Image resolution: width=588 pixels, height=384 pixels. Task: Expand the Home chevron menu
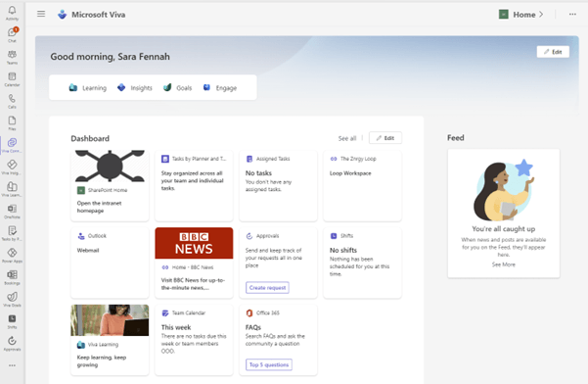tap(541, 15)
